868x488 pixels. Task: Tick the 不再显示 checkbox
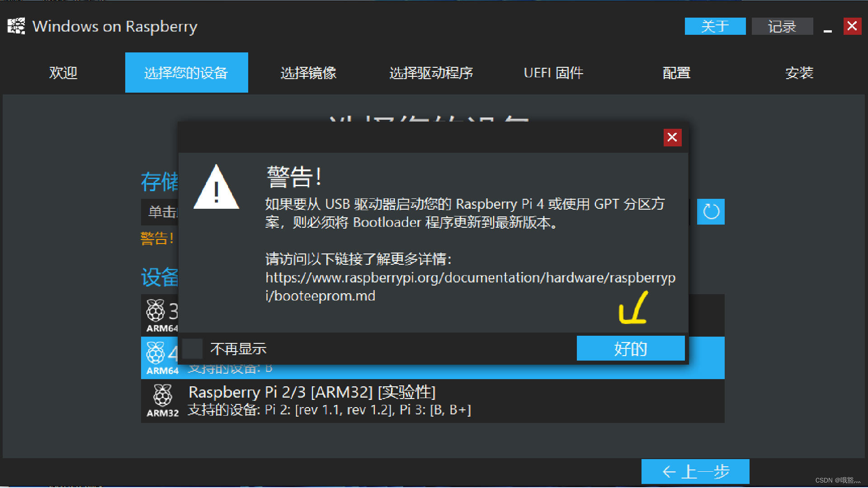click(x=192, y=349)
